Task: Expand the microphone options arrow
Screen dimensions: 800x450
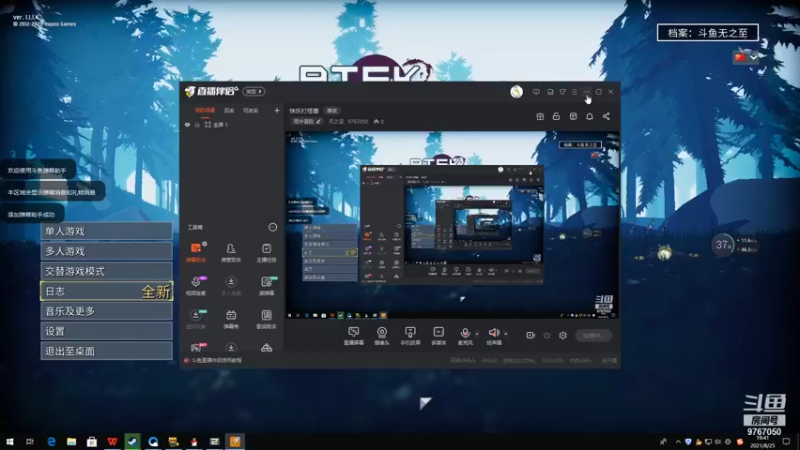Action: coord(477,334)
